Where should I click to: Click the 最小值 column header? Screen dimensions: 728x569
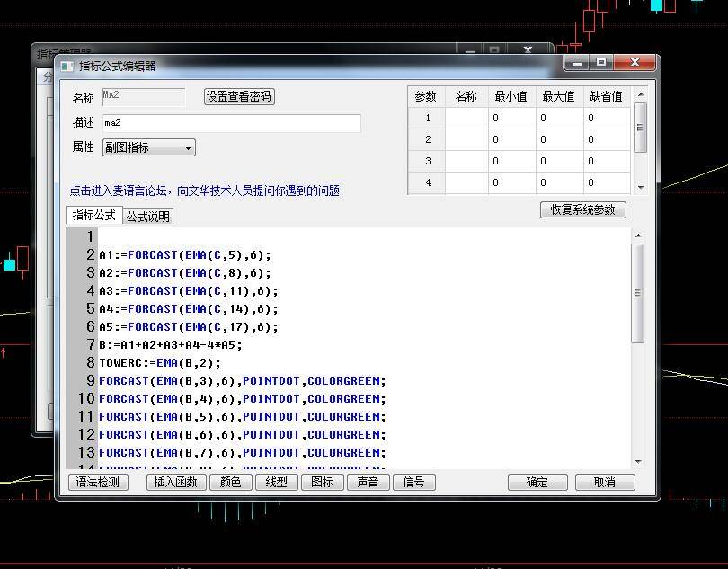tap(512, 96)
